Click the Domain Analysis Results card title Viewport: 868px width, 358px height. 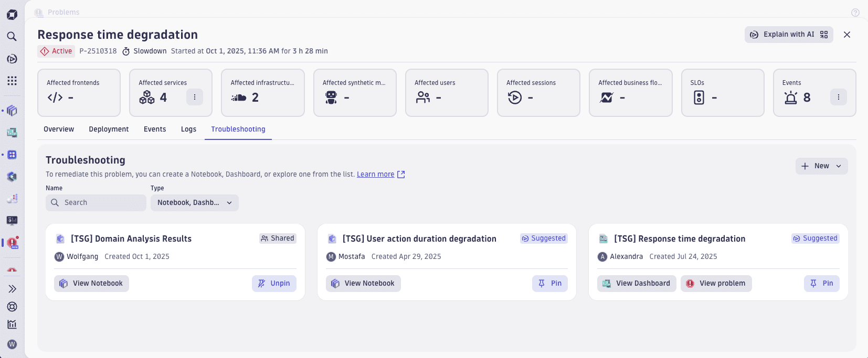(131, 239)
